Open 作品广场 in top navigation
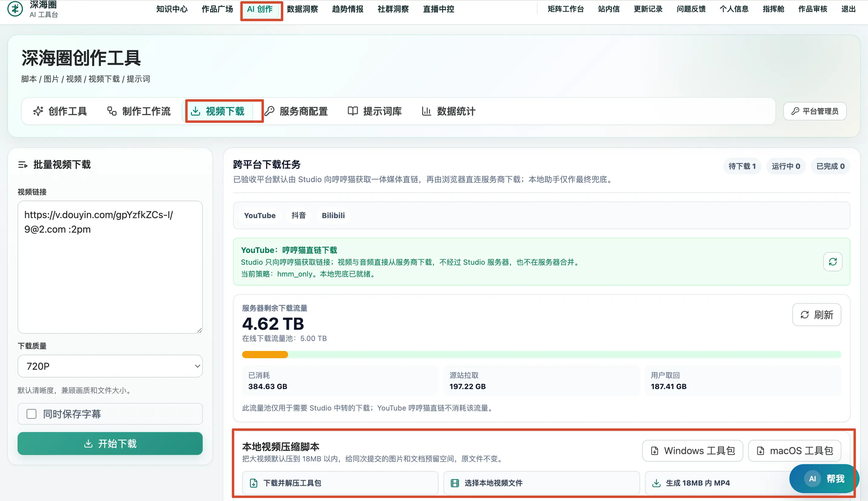The width and height of the screenshot is (868, 501). point(217,9)
